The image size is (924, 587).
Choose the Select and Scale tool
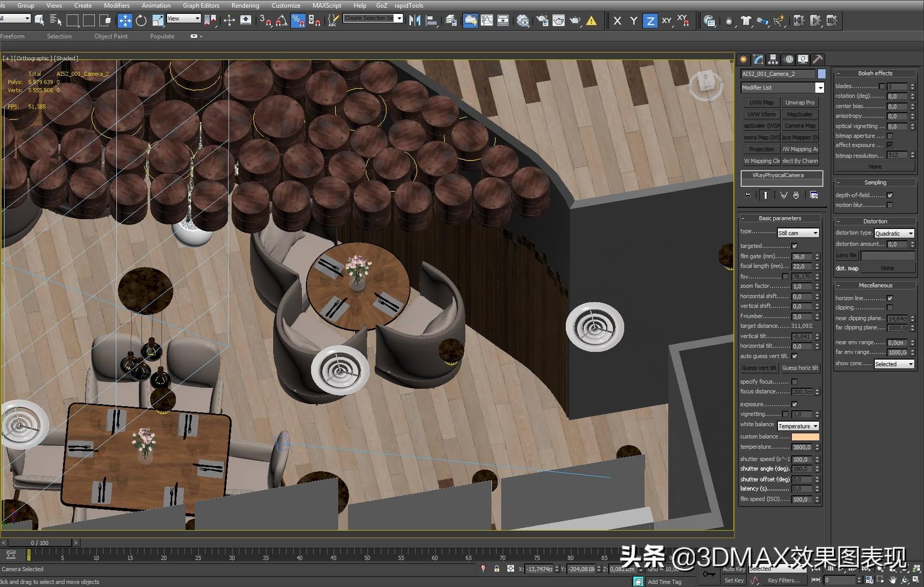click(x=158, y=20)
